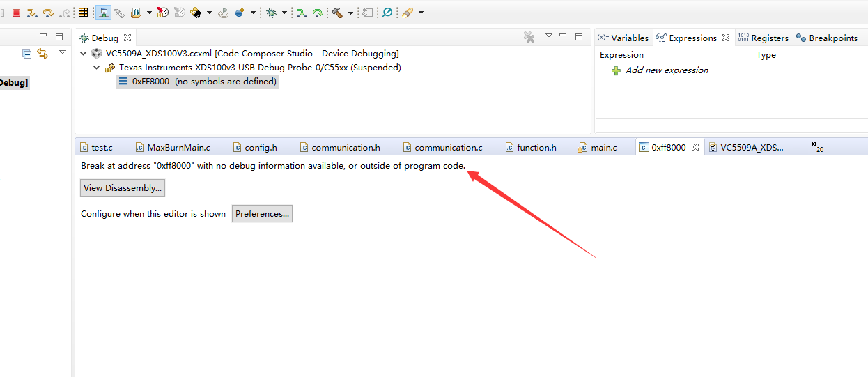Viewport: 868px width, 377px height.
Task: Click Collapse All icon in left panel
Action: point(27,54)
